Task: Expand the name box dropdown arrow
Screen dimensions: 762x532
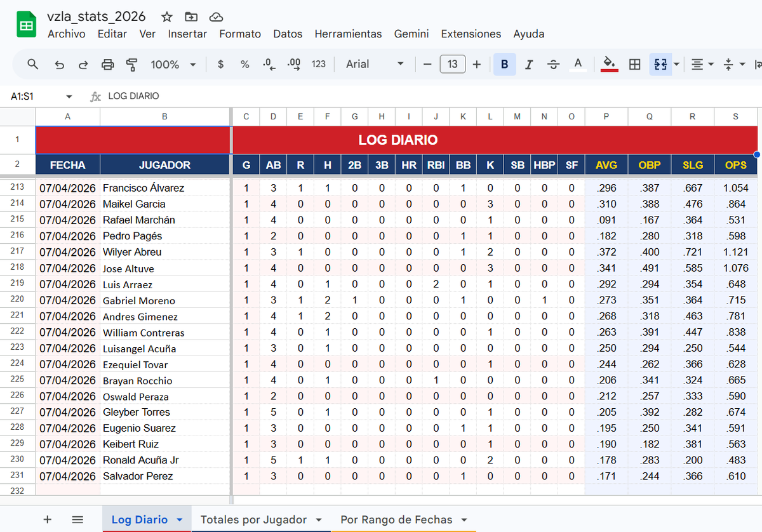Action: pos(69,96)
